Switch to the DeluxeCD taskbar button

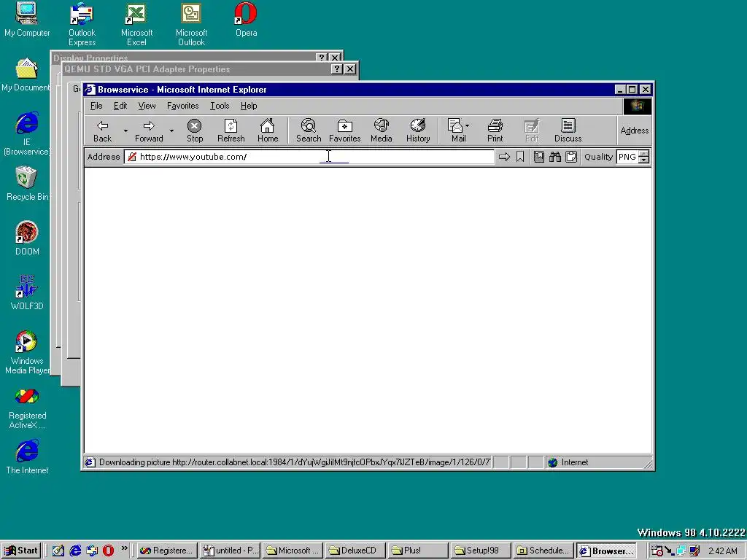(355, 551)
